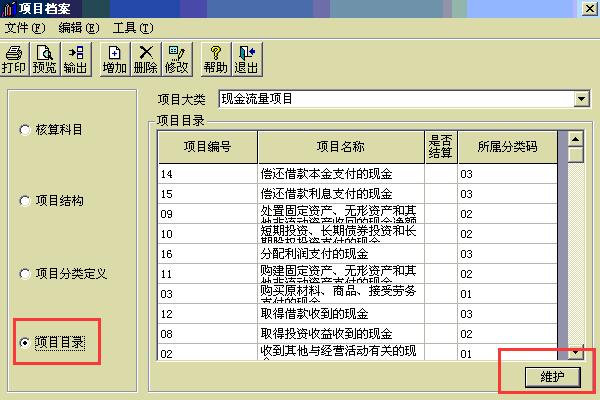600x400 pixels.
Task: Select the 项目目录 radio button
Action: click(x=24, y=343)
